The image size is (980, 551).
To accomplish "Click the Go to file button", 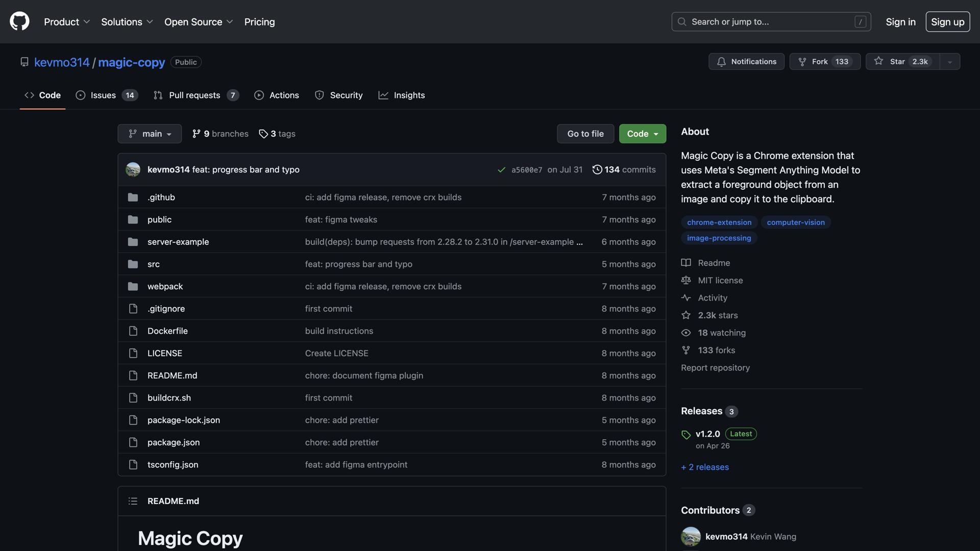I will point(585,134).
